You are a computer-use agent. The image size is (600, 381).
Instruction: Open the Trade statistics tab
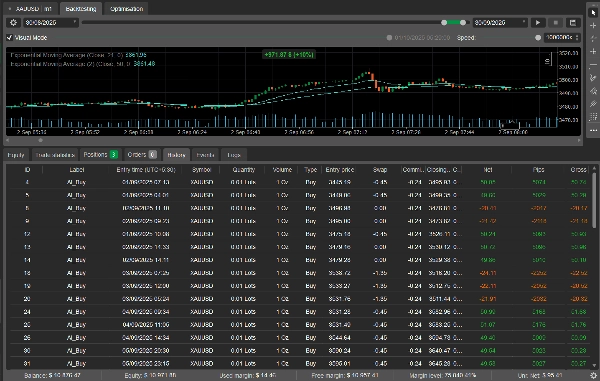click(x=55, y=155)
